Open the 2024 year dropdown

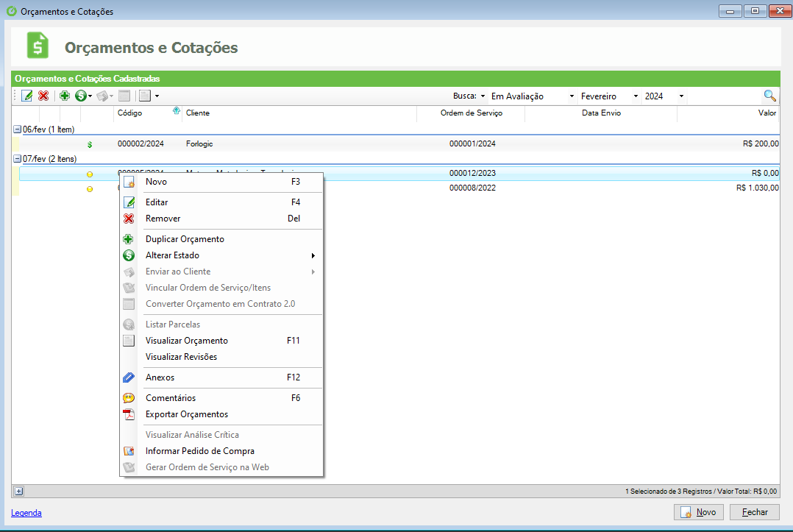(681, 96)
